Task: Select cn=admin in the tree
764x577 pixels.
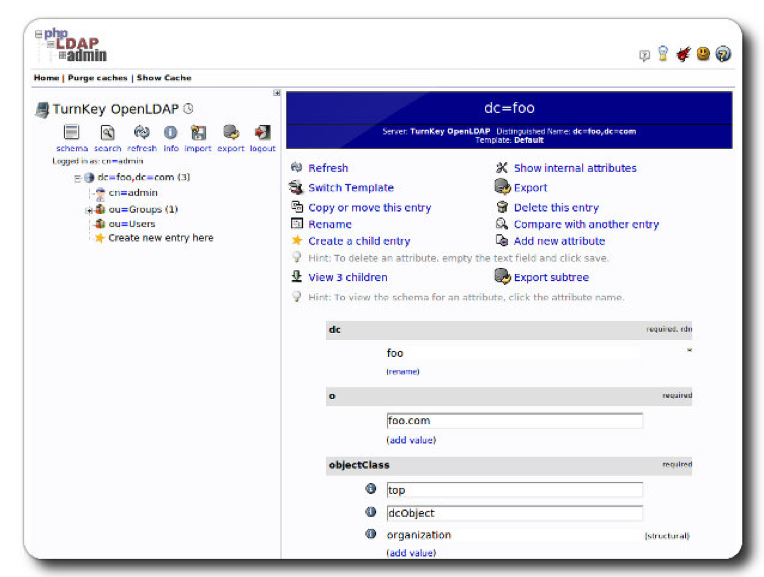Action: click(133, 193)
